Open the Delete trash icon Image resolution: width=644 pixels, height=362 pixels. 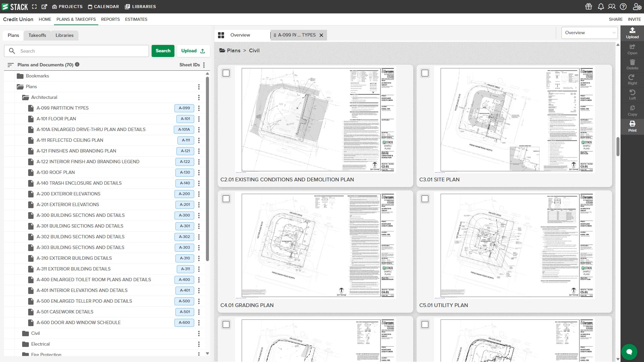[x=632, y=64]
